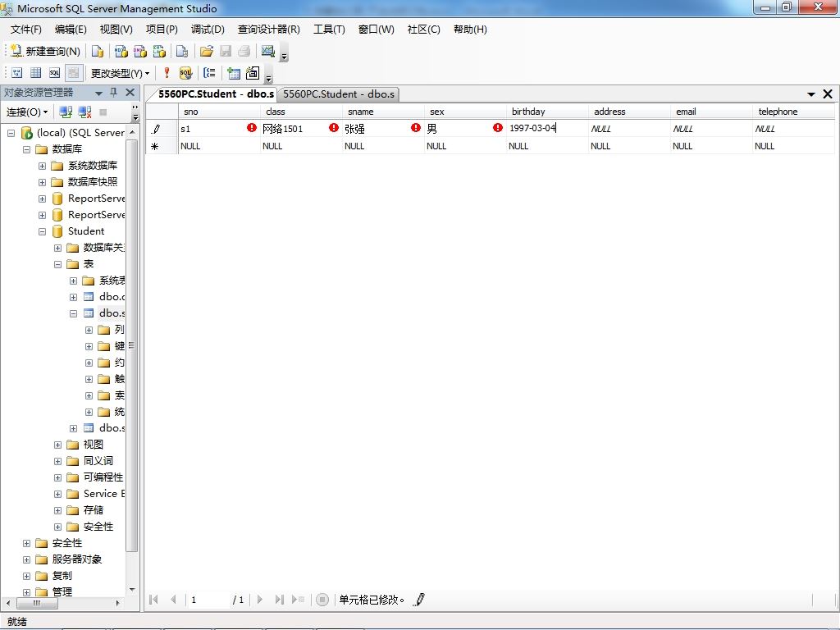
Task: Click the birthday cell 1997-03-04
Action: pyautogui.click(x=547, y=128)
